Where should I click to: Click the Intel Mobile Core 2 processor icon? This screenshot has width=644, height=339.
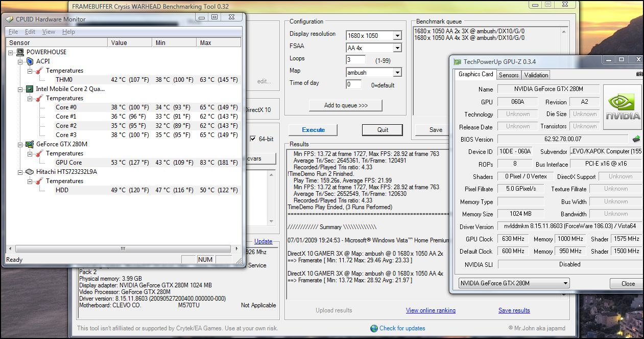point(30,89)
